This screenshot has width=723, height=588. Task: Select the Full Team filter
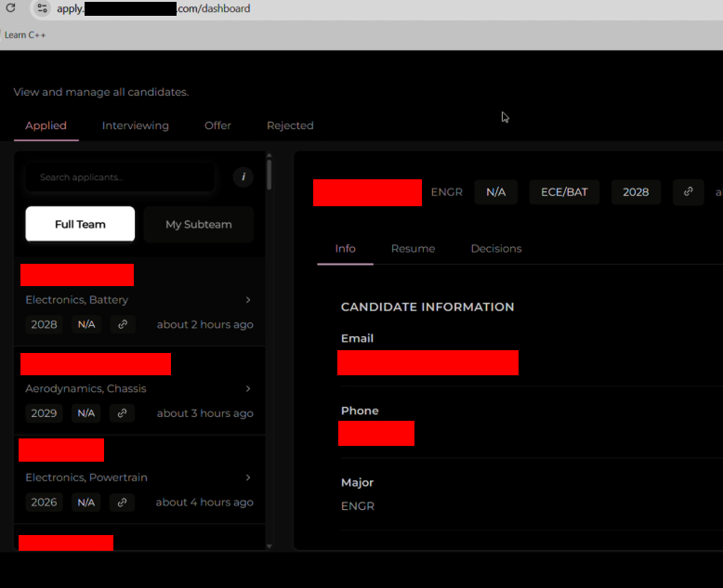80,225
